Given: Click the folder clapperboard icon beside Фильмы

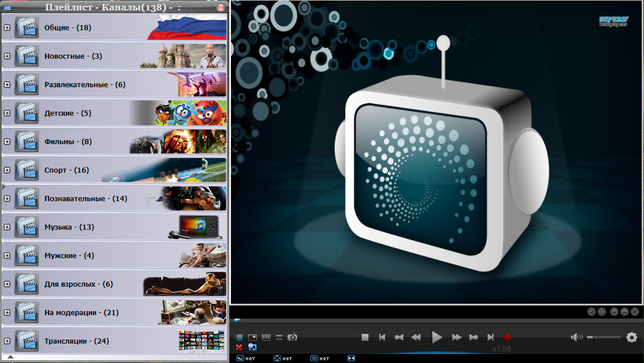Looking at the screenshot, I should 27,141.
